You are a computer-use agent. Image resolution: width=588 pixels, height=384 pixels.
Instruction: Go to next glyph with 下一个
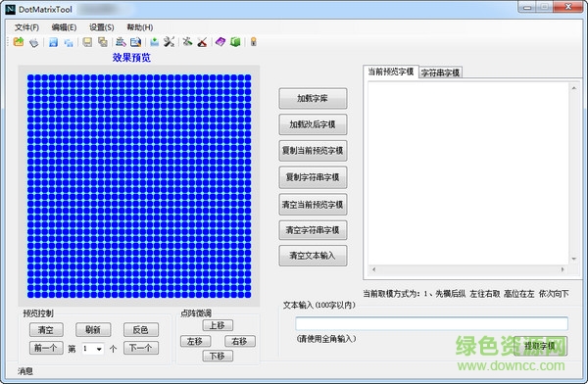141,348
